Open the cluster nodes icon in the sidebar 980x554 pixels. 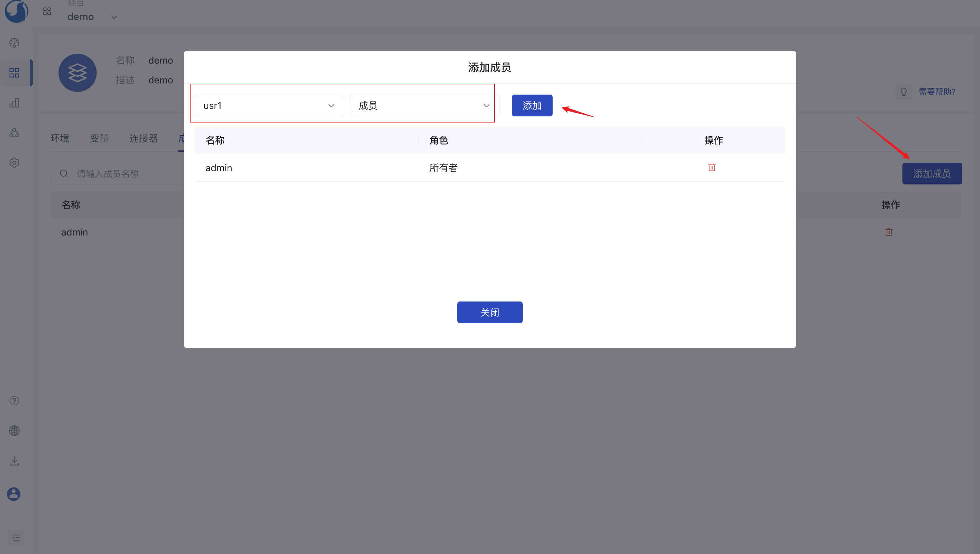(x=14, y=132)
